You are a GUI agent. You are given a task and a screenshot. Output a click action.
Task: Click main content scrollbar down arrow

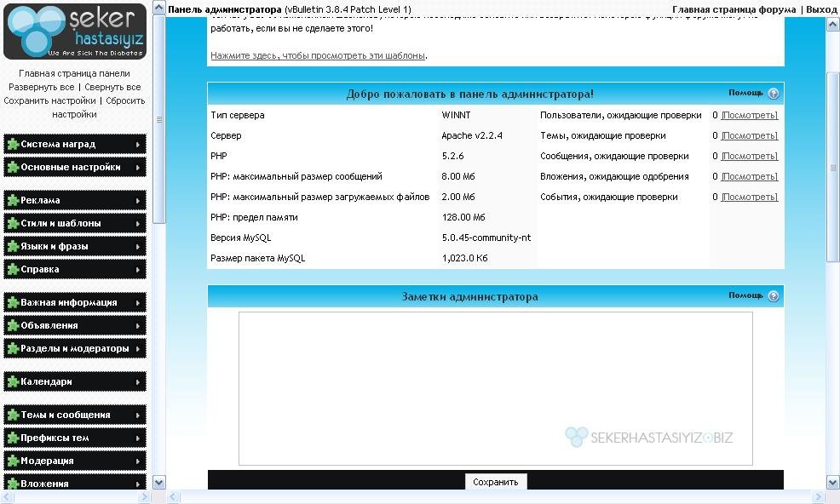point(833,482)
